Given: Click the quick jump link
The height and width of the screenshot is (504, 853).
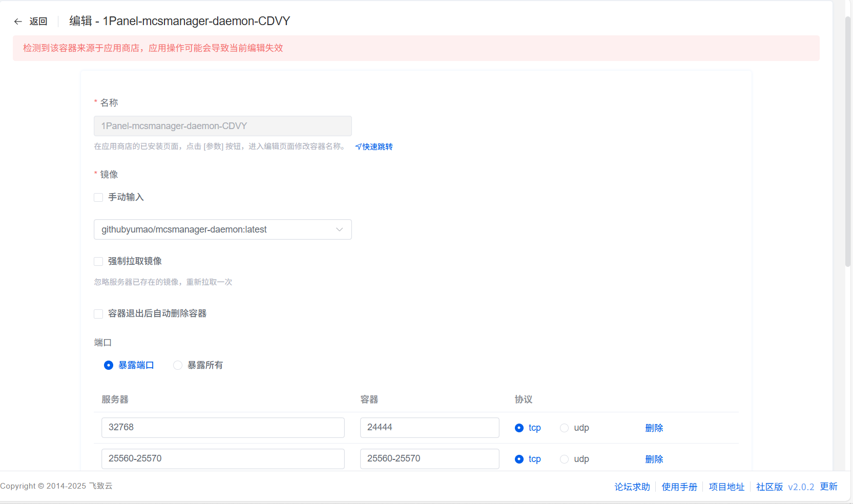Looking at the screenshot, I should [374, 147].
